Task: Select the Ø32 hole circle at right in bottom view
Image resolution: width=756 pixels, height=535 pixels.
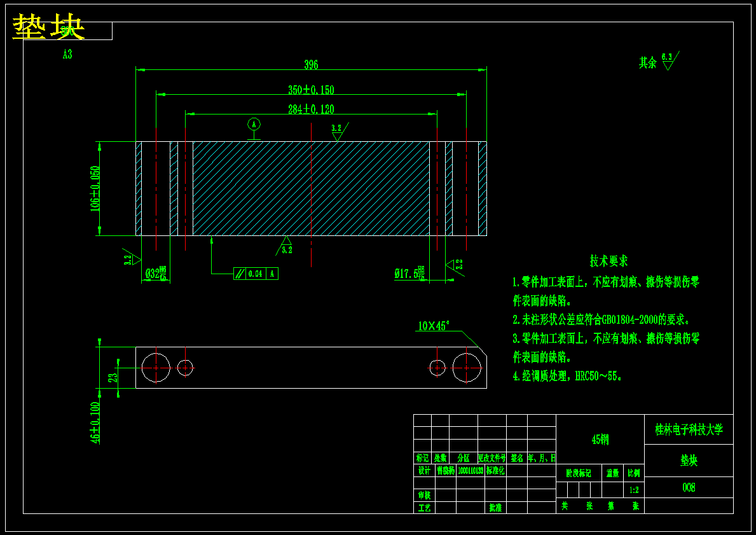Action: pyautogui.click(x=466, y=368)
